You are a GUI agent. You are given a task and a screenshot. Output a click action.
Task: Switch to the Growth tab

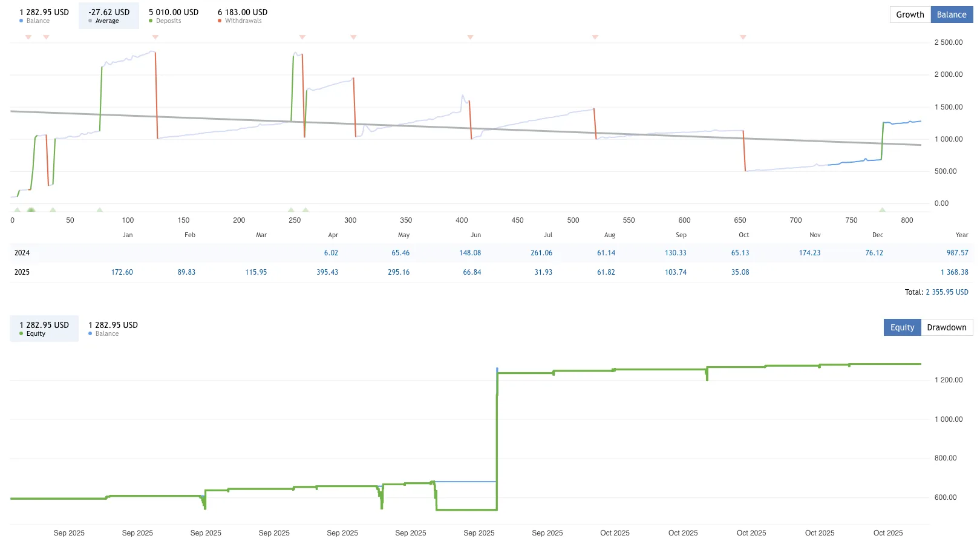(909, 14)
